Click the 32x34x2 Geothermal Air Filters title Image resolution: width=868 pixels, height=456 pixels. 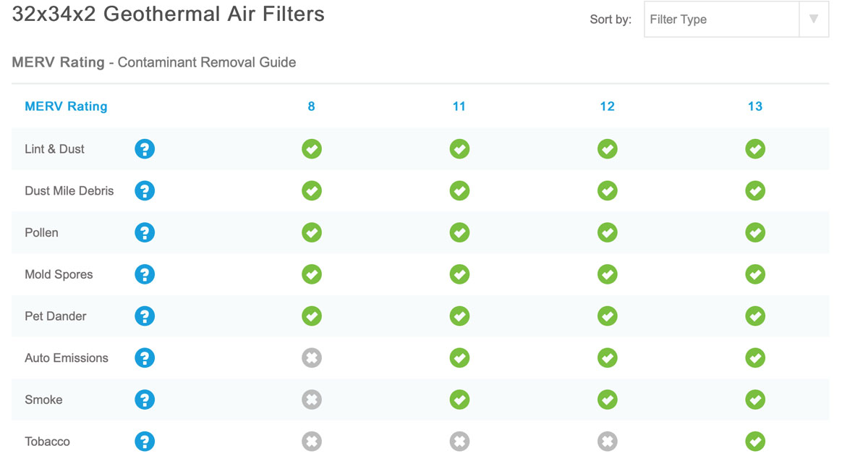(168, 14)
